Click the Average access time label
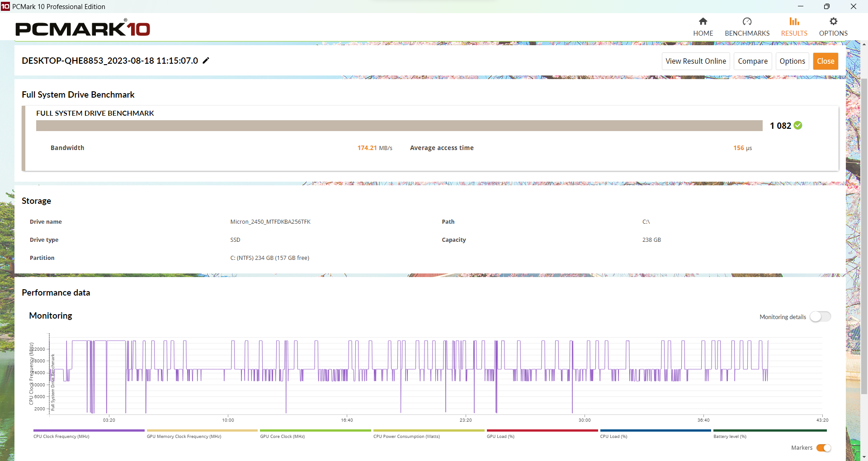 442,148
